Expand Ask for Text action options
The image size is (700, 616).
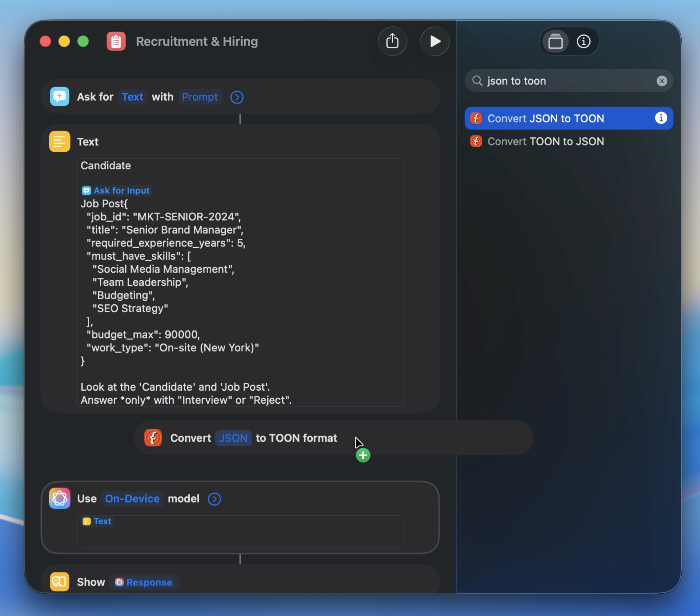(x=237, y=97)
